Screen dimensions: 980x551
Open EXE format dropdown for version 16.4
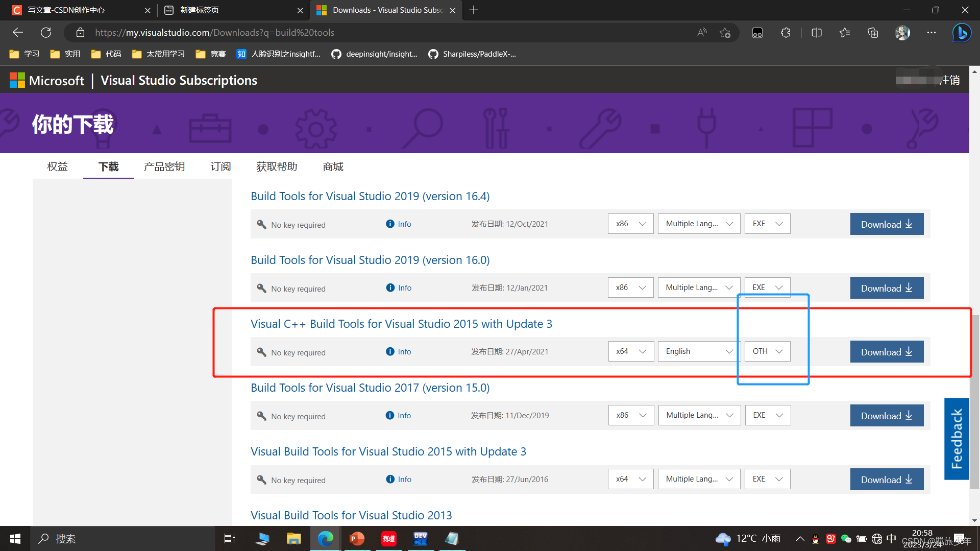click(768, 224)
